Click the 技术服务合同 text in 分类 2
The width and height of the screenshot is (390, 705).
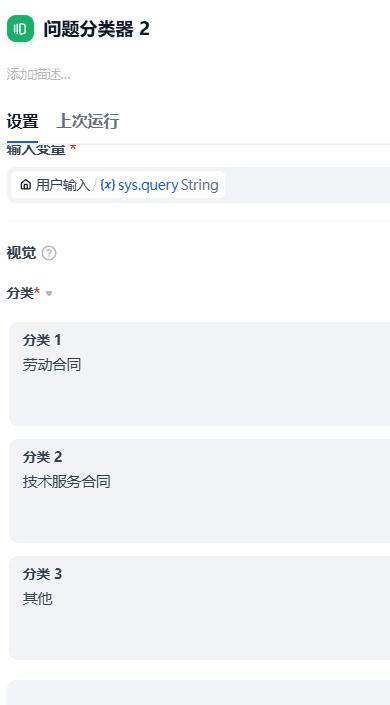(x=67, y=482)
